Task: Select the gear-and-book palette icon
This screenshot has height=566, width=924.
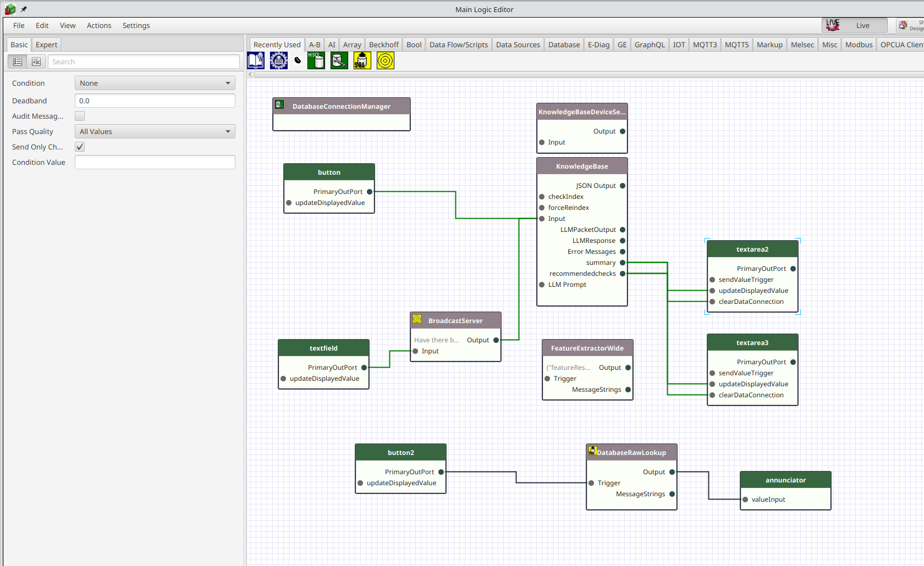Action: [x=279, y=60]
